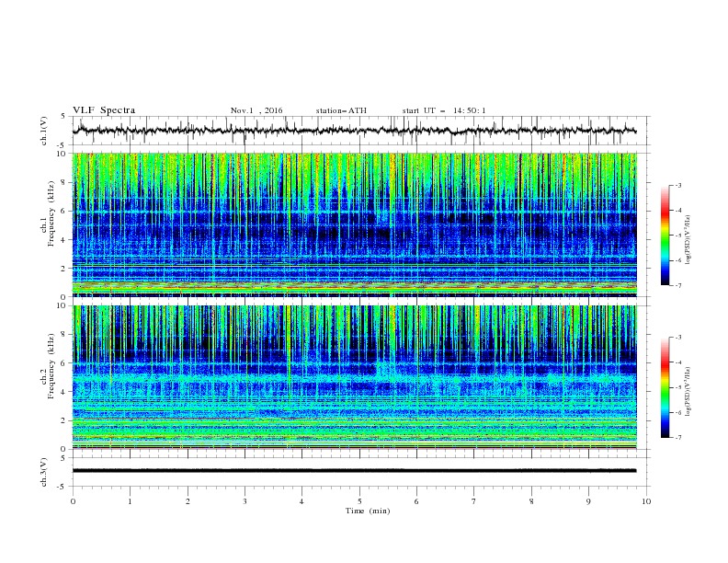Click the "-3" tick on ch.1 color bar
The width and height of the screenshot is (728, 563).
[x=677, y=185]
